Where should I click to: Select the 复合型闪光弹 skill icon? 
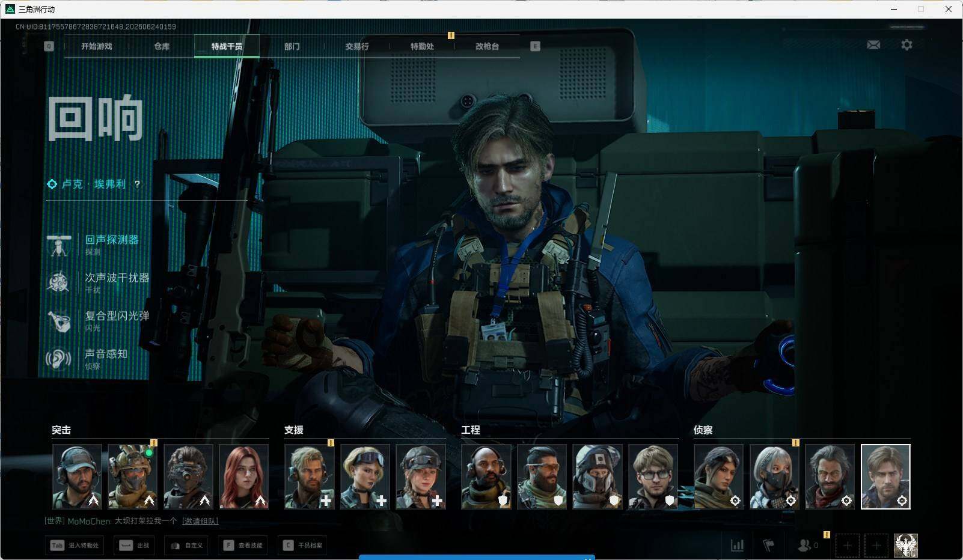tap(59, 321)
